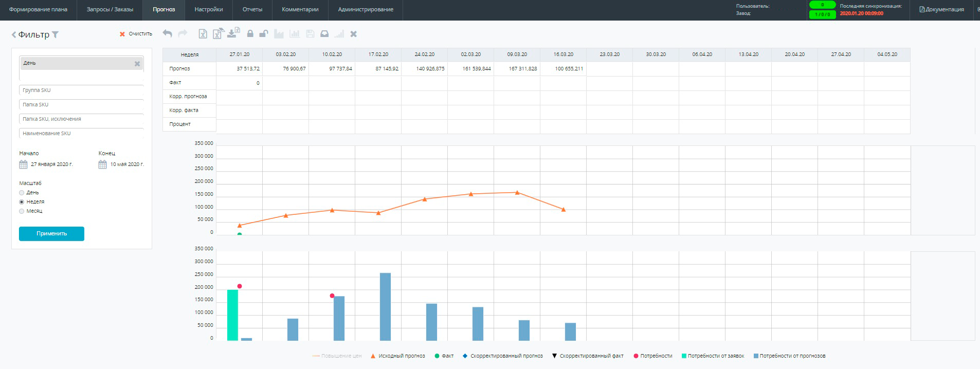Image resolution: width=980 pixels, height=369 pixels.
Task: Click the turquoise bar in demand chart
Action: (x=232, y=315)
